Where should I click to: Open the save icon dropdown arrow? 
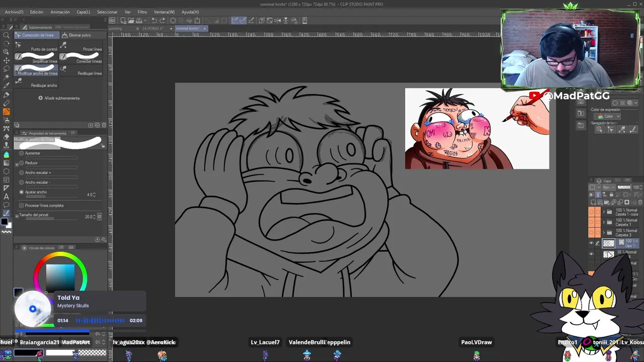(x=145, y=21)
